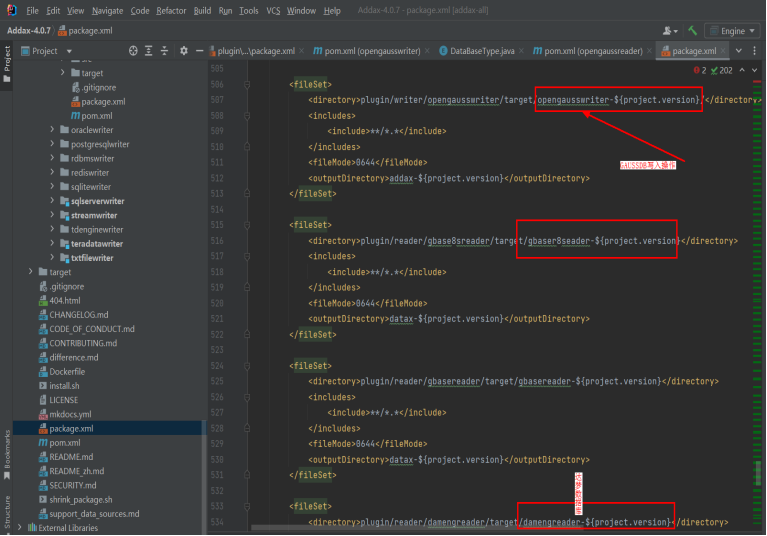Click the error count indicator showing 2
The image size is (767, 536).
(x=699, y=70)
